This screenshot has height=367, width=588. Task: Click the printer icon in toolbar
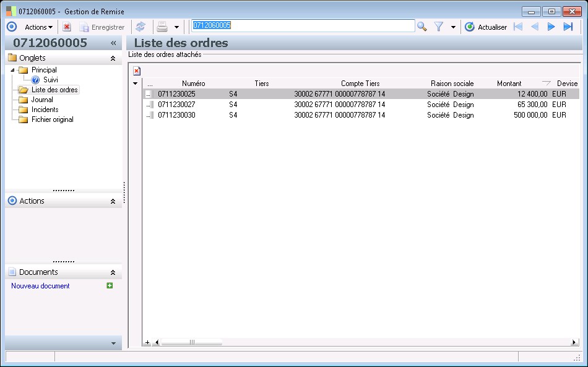pos(162,27)
